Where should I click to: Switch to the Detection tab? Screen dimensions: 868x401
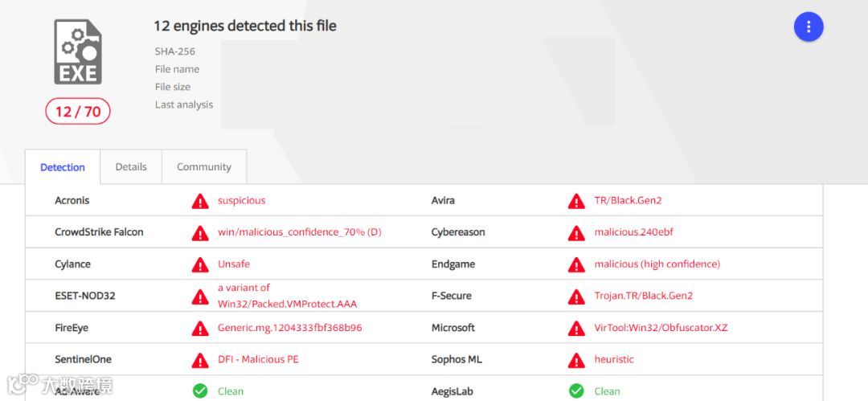coord(63,167)
